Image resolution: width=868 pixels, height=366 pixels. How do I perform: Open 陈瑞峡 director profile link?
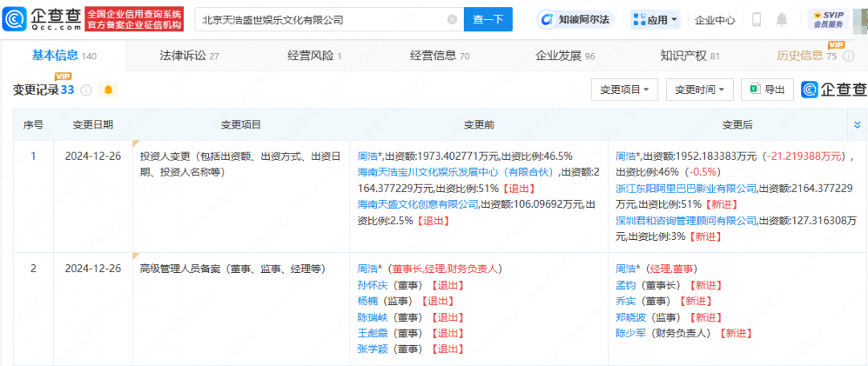tap(372, 317)
